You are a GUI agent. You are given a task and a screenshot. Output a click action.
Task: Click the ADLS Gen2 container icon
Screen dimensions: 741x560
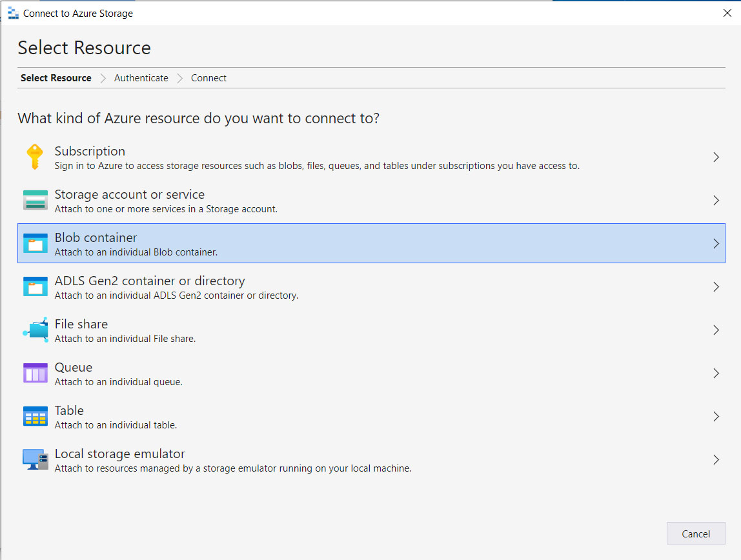click(36, 286)
